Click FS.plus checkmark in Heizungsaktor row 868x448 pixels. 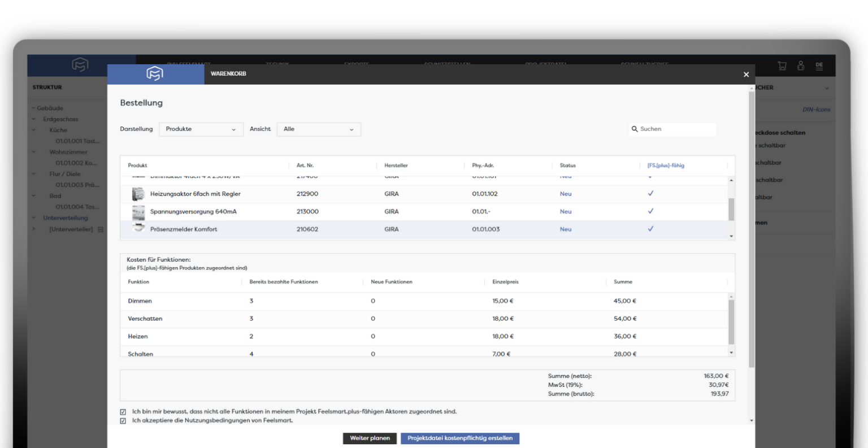tap(650, 193)
